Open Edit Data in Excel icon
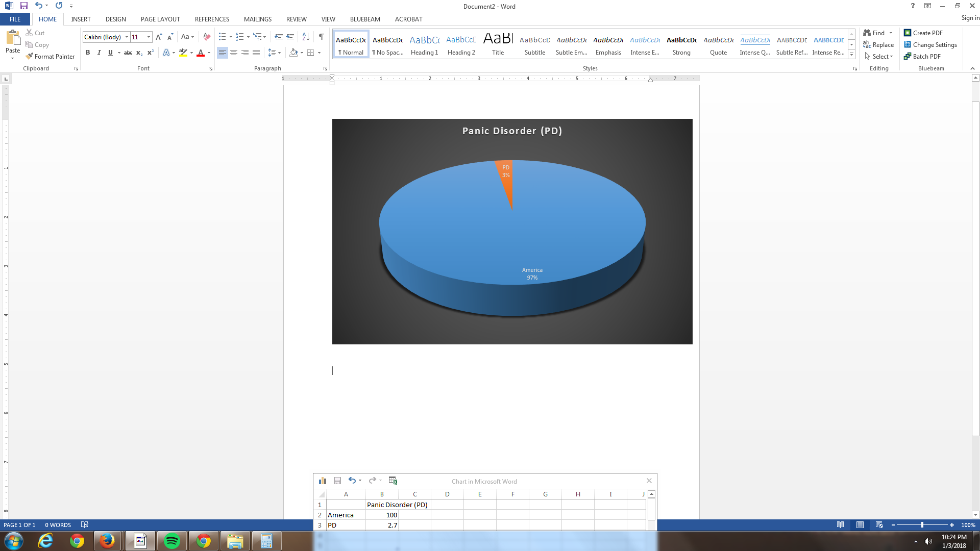 click(393, 481)
